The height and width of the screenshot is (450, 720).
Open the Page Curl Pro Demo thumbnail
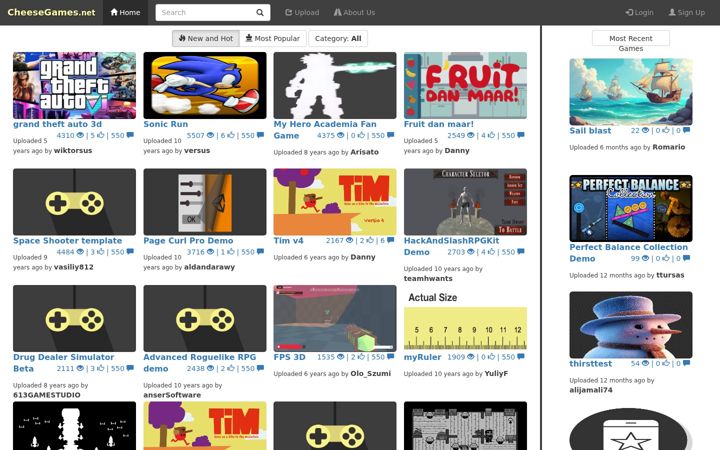click(x=205, y=202)
